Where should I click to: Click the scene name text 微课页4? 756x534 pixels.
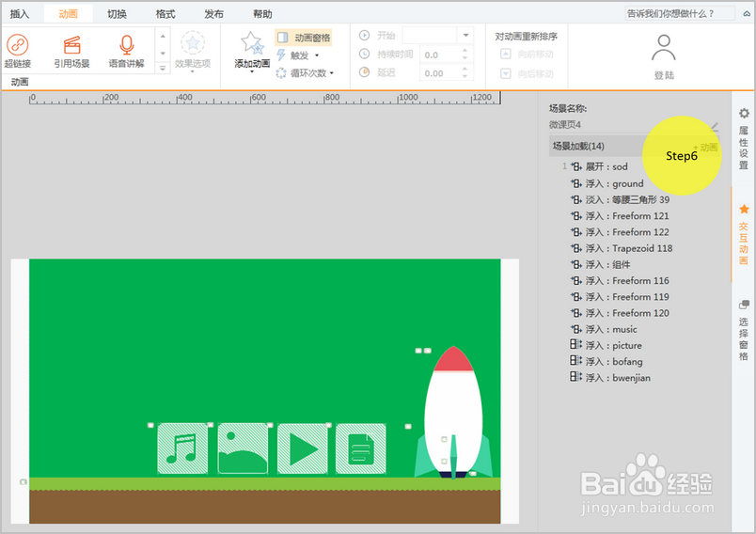564,125
